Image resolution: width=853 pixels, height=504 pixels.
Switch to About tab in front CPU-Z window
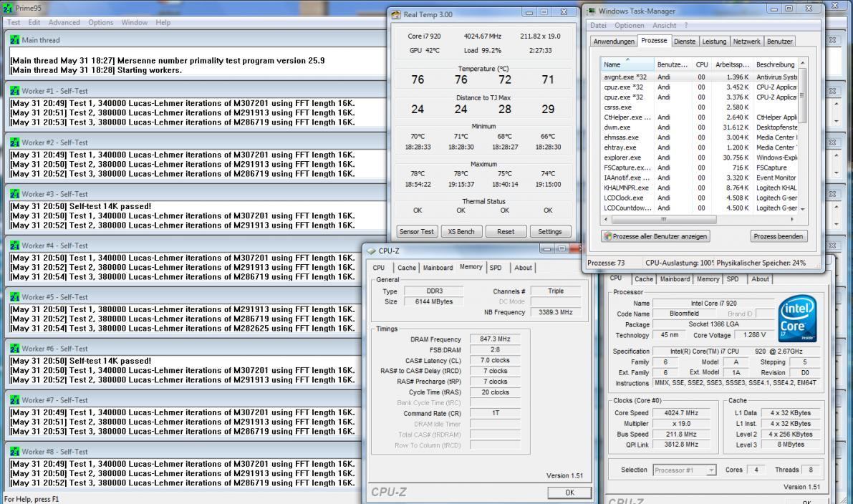524,268
